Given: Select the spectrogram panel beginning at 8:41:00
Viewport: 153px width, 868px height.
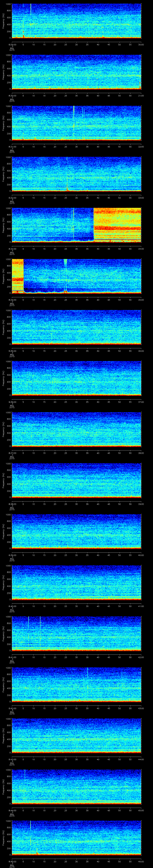Looking at the screenshot, I should coord(76,633).
